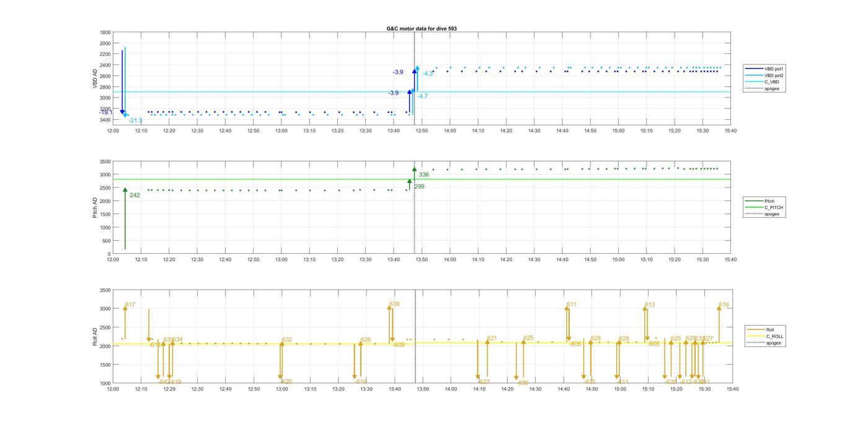Click the '-609' annotation in the Roll plot
The width and height of the screenshot is (868, 430).
tap(398, 344)
